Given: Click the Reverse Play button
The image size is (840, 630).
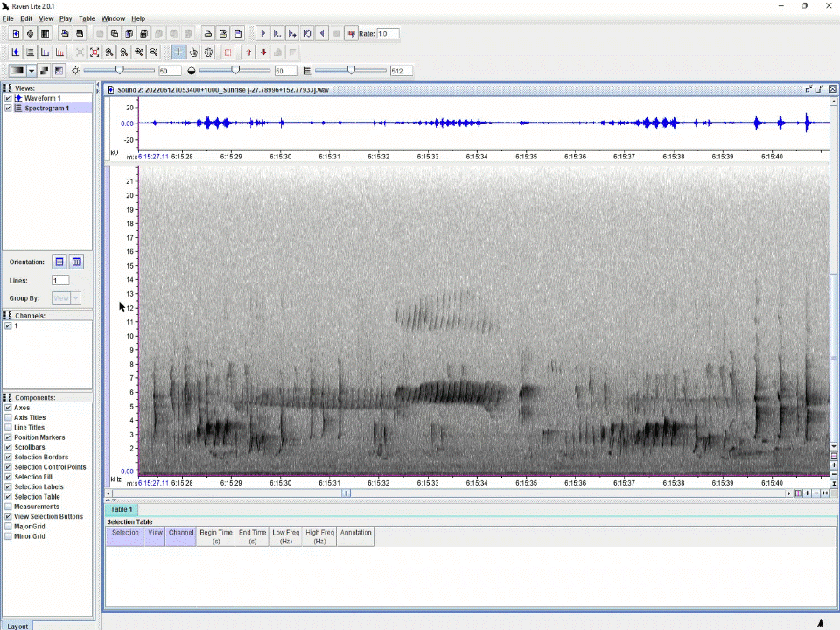Looking at the screenshot, I should 322,34.
